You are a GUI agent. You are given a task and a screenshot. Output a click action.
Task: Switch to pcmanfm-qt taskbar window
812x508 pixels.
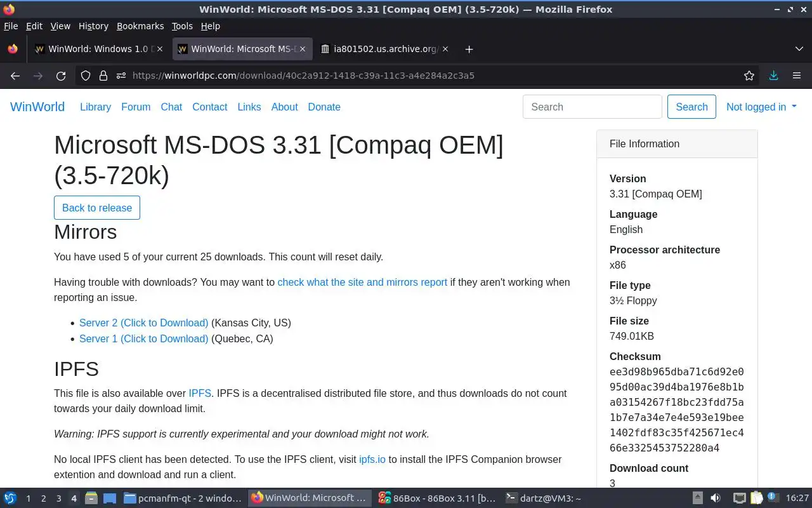coord(183,498)
